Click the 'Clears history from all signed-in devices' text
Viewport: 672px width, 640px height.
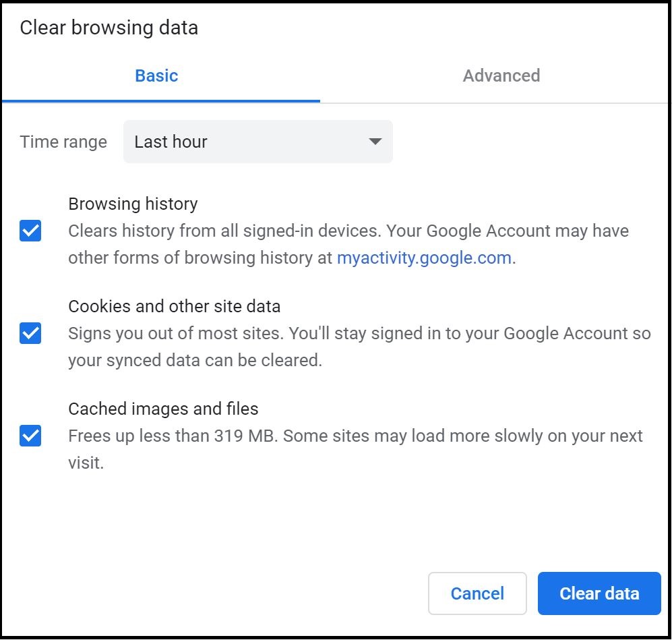222,231
